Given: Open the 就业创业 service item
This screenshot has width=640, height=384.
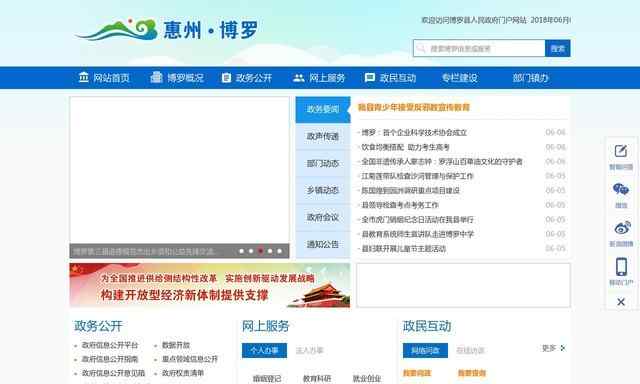Looking at the screenshot, I should pos(367,379).
